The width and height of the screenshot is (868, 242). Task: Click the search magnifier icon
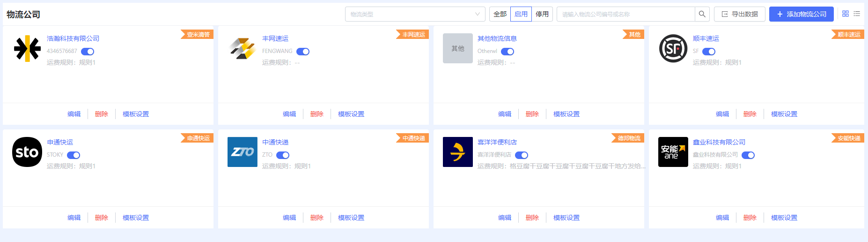(x=702, y=14)
